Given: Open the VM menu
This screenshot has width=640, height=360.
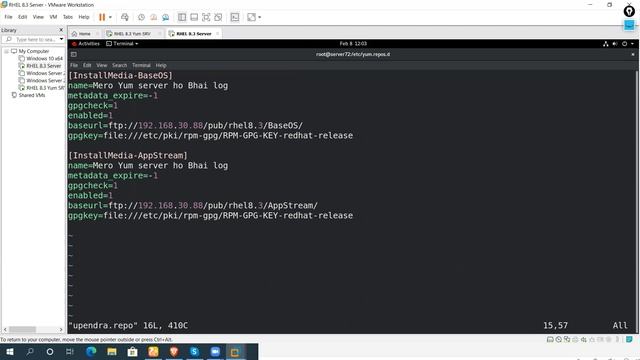Looking at the screenshot, I should pos(53,17).
